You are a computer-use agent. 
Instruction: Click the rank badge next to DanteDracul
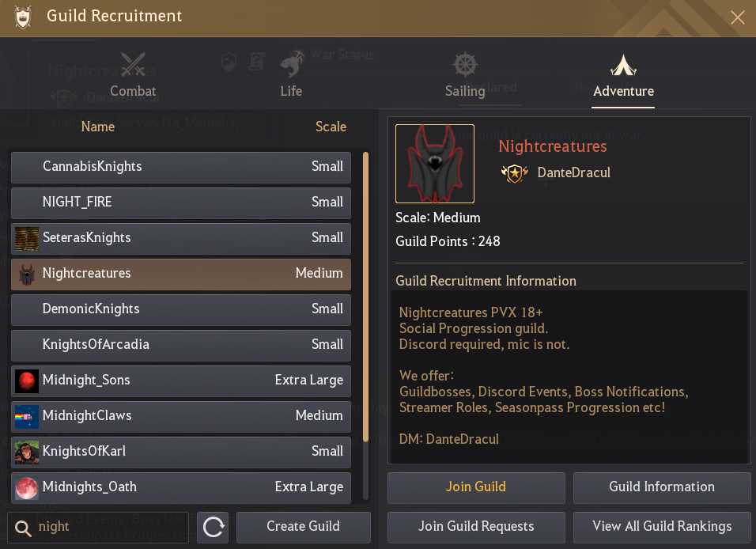515,172
